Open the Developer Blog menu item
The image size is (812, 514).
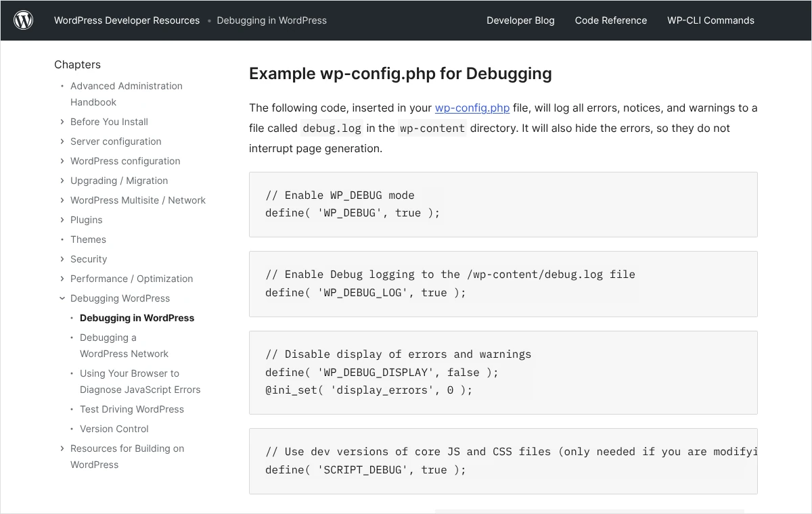point(520,20)
